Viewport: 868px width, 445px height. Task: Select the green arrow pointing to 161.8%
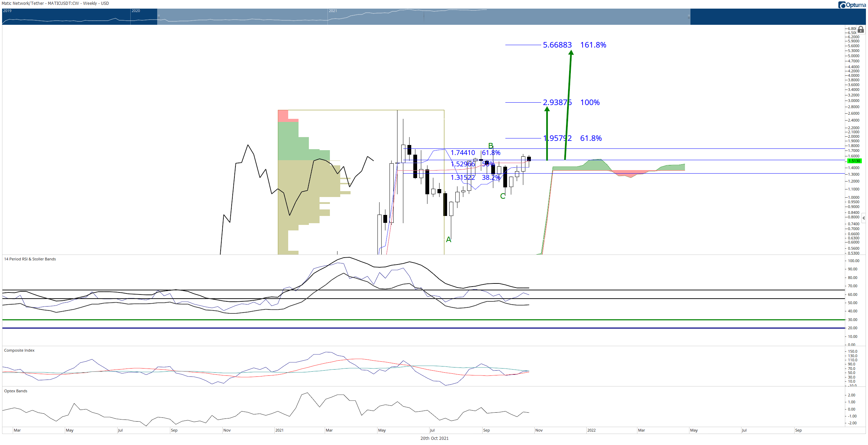568,105
